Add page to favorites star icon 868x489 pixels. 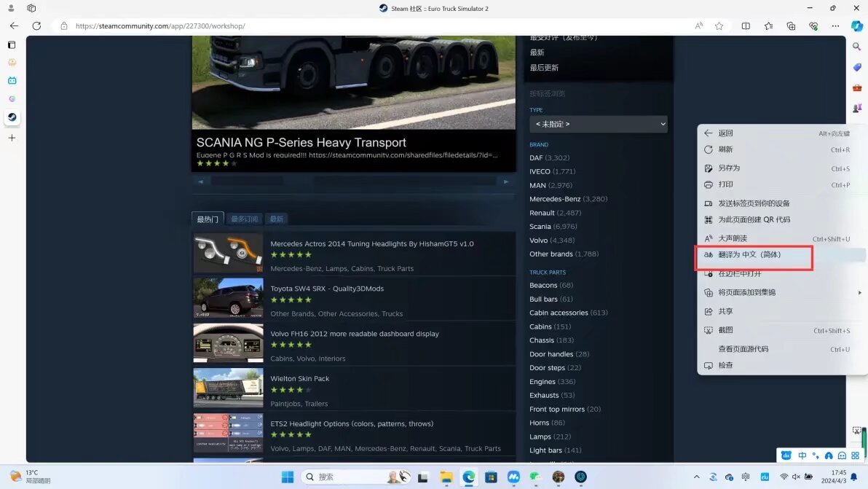(719, 26)
